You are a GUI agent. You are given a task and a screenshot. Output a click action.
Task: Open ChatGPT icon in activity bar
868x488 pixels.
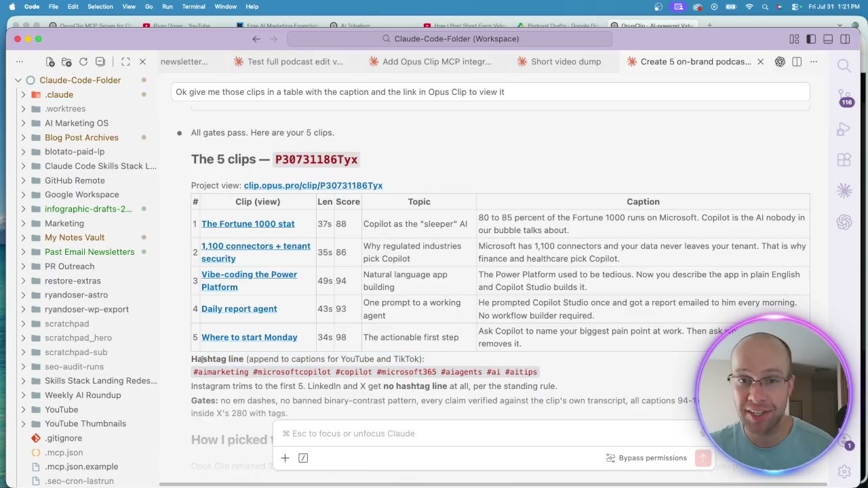(x=844, y=222)
